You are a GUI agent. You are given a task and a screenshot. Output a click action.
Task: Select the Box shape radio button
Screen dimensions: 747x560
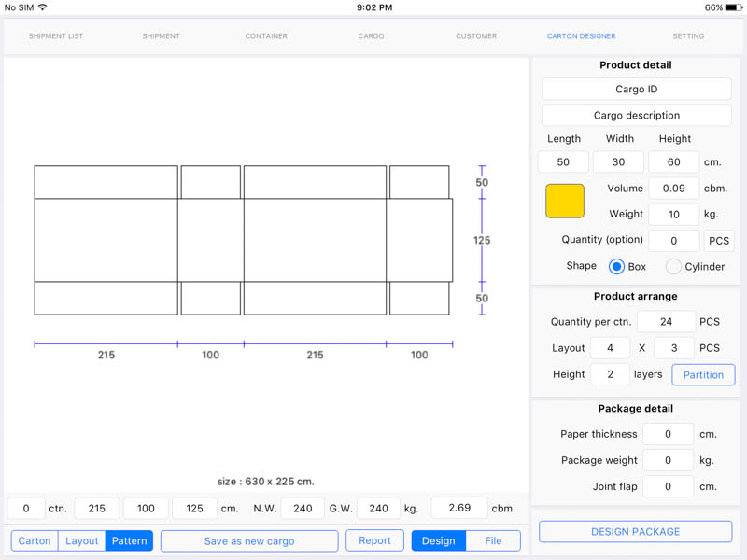[x=616, y=267]
